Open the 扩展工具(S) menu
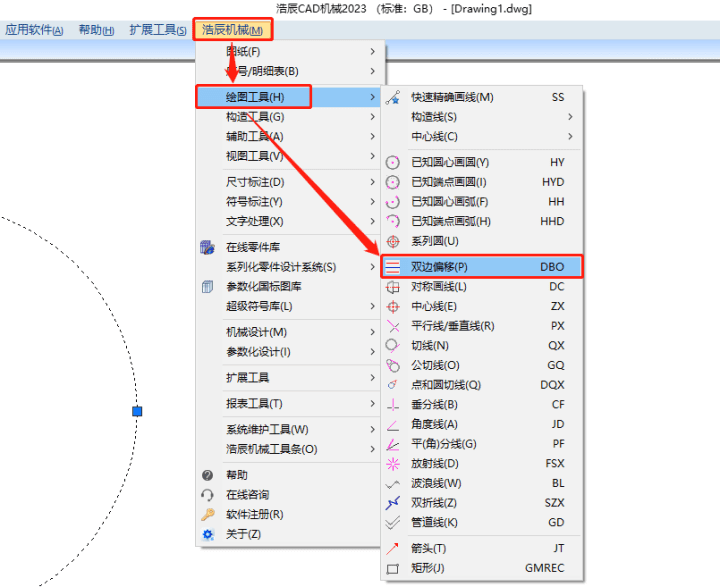The image size is (720, 587). coord(158,30)
